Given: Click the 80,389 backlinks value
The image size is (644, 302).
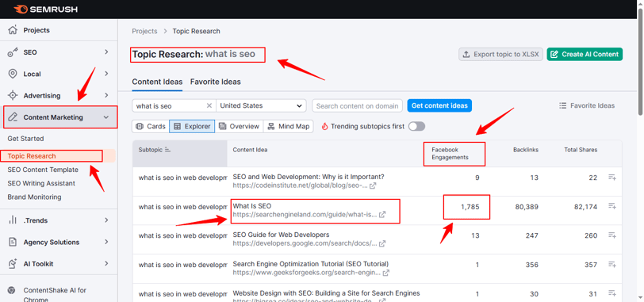Looking at the screenshot, I should coord(527,207).
